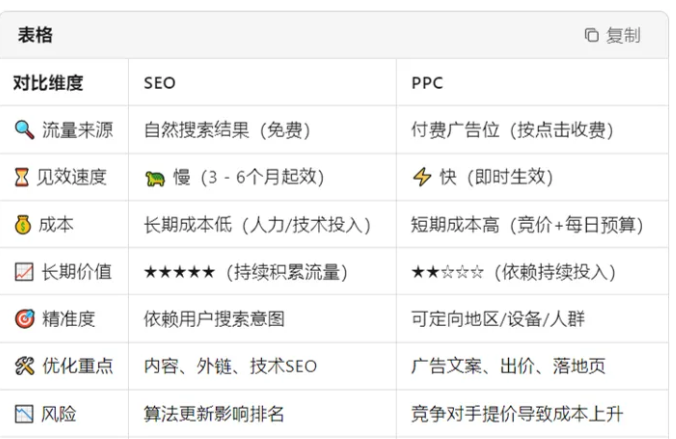Select the SEO column header

point(160,83)
